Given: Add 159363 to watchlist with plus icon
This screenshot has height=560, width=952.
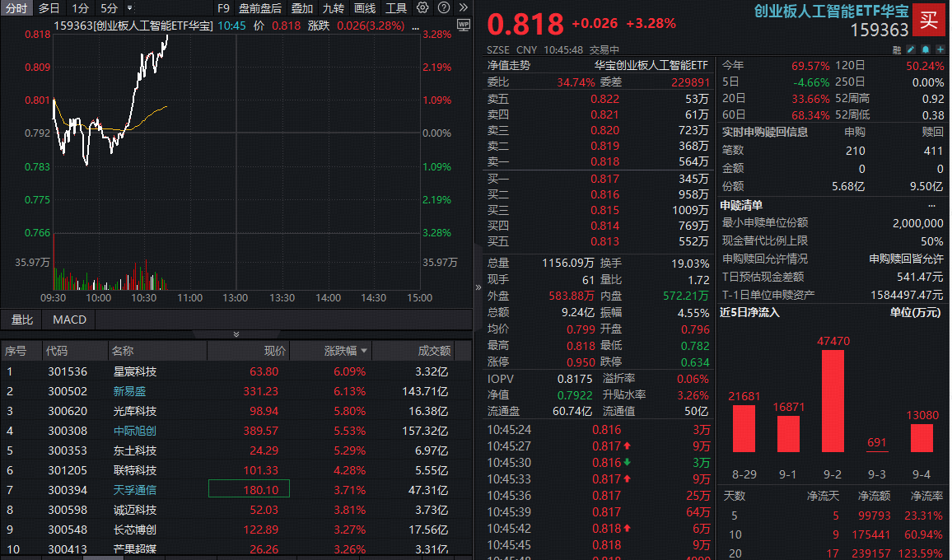Looking at the screenshot, I should click(x=940, y=49).
